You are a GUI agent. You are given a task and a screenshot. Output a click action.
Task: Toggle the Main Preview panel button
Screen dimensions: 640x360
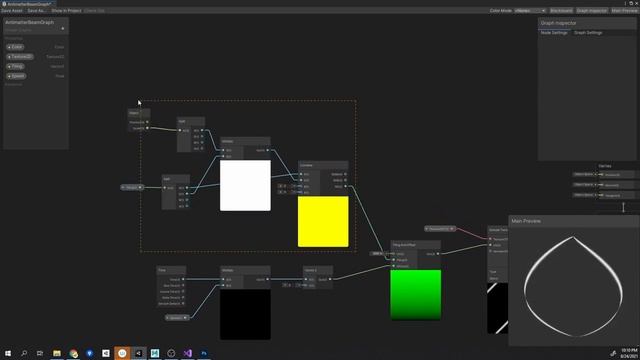pyautogui.click(x=624, y=11)
